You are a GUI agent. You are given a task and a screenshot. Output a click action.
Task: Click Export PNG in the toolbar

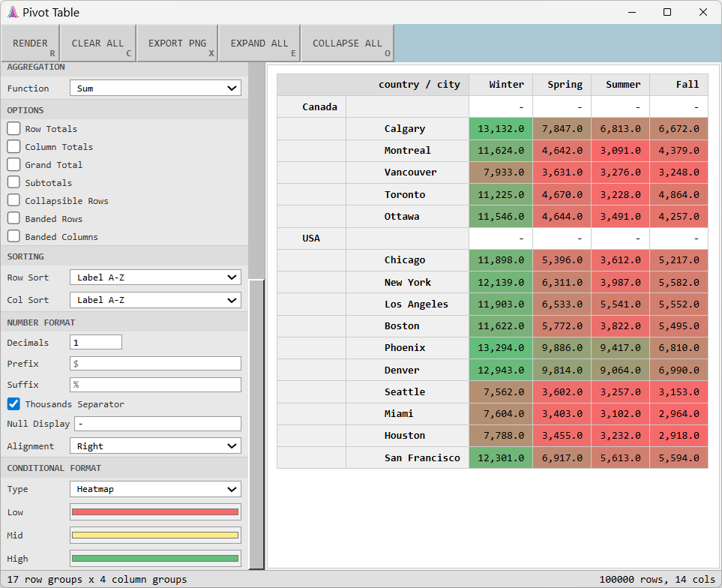point(177,43)
